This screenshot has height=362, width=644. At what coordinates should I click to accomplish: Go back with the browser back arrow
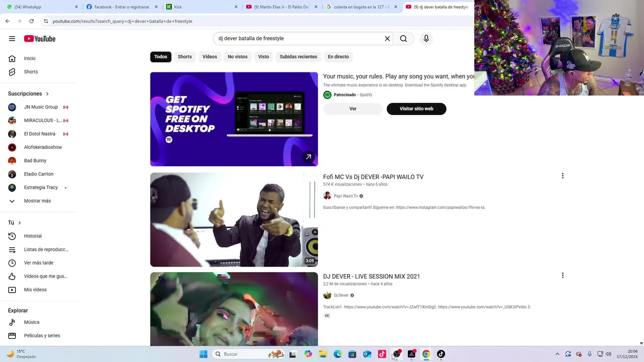pos(7,21)
